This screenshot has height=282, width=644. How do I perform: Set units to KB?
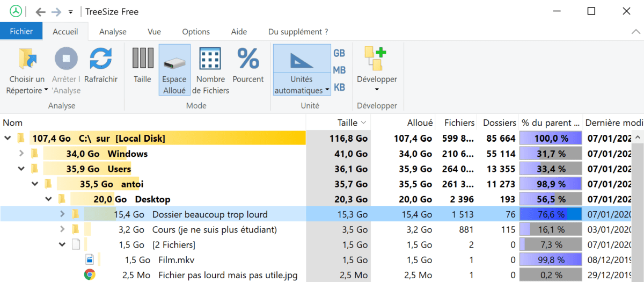click(x=339, y=87)
